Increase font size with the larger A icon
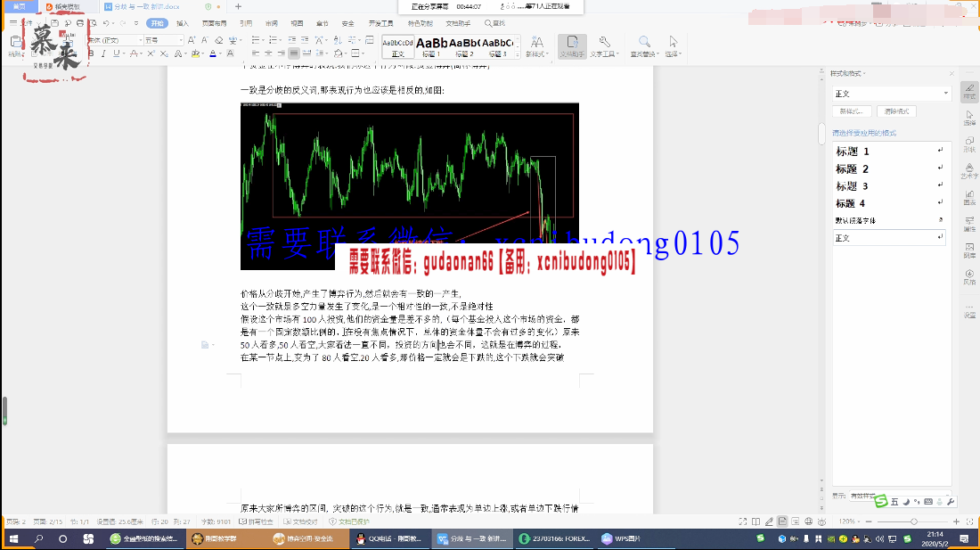980x550 pixels. 192,40
